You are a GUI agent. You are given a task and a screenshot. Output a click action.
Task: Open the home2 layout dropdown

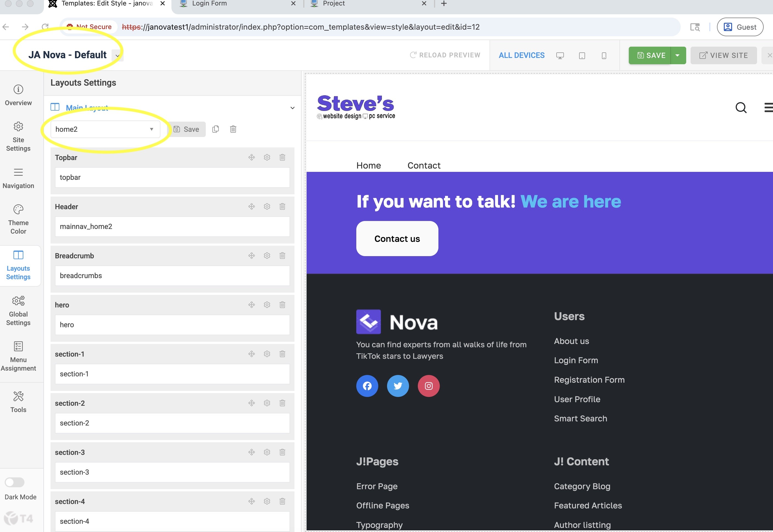(x=105, y=129)
